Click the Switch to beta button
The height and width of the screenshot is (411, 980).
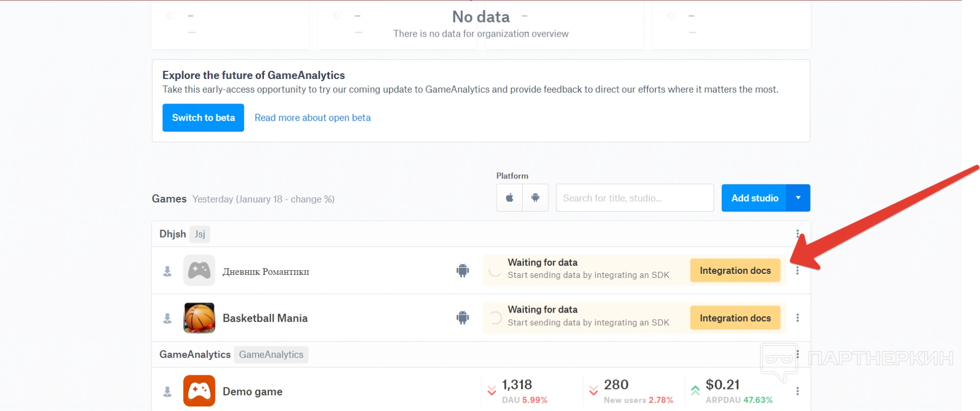pos(203,118)
